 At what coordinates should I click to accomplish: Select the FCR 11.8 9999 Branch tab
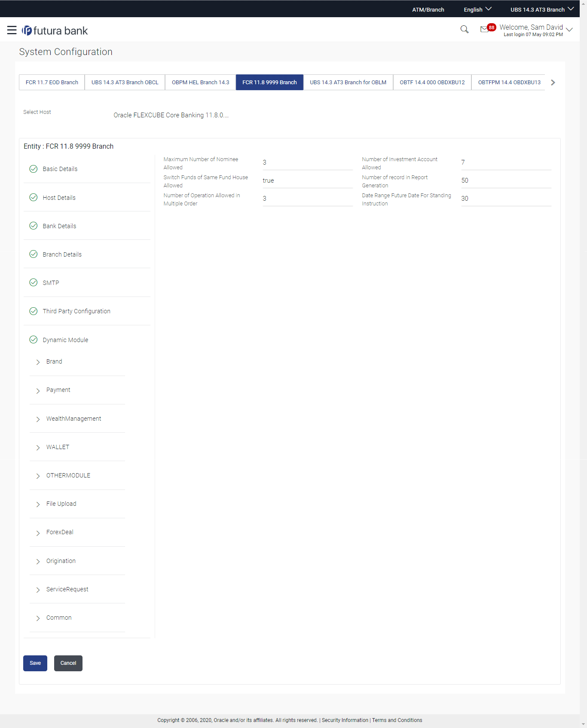pyautogui.click(x=269, y=82)
